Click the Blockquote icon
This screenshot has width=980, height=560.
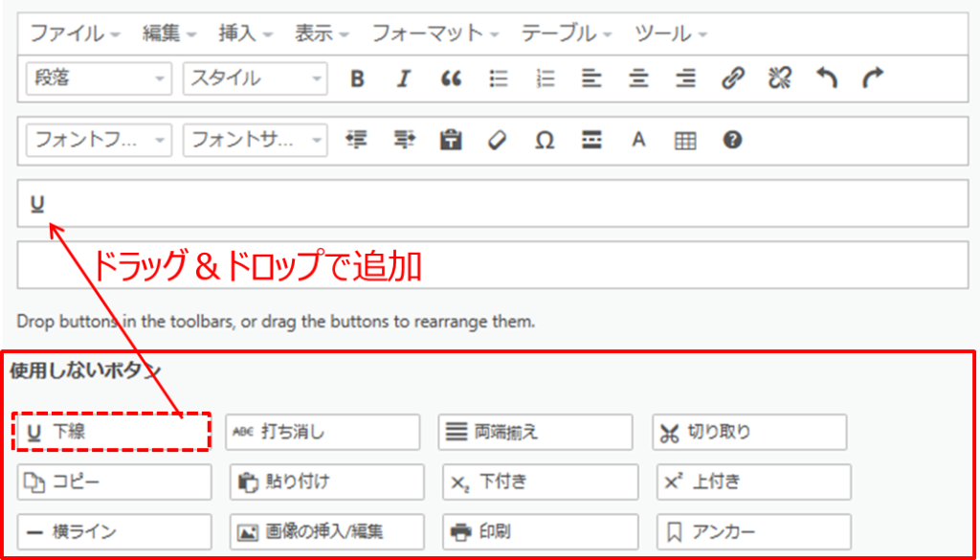pyautogui.click(x=451, y=79)
